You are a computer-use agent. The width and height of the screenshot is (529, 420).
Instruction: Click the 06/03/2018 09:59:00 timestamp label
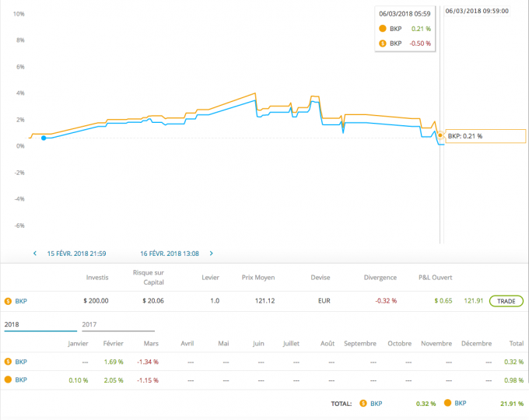tap(477, 11)
